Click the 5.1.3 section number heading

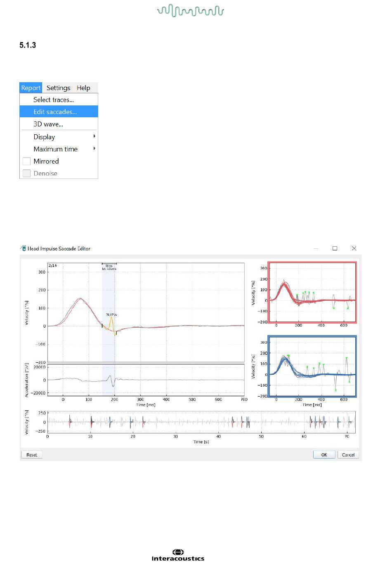tap(28, 45)
